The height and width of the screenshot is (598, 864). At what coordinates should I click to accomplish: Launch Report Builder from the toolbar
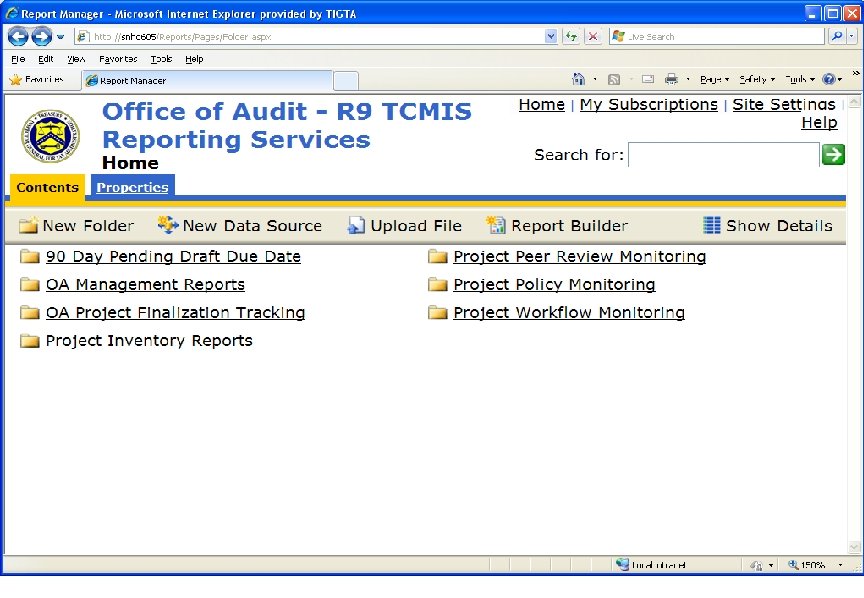coord(557,225)
